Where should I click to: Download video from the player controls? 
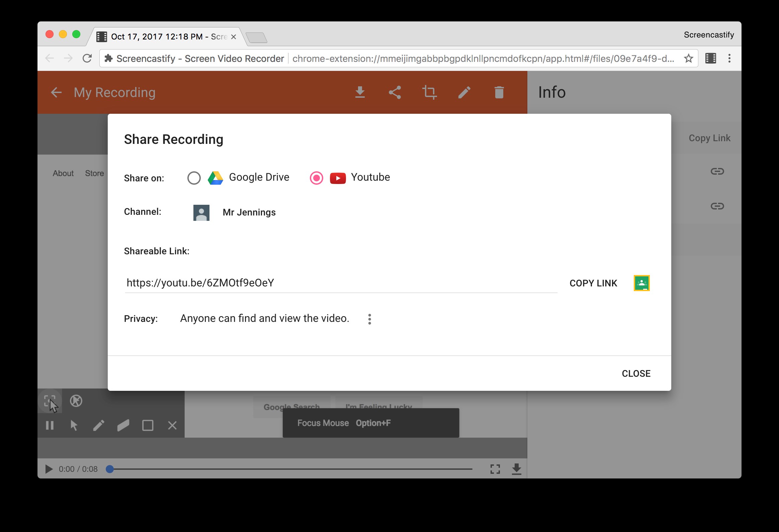pos(517,469)
